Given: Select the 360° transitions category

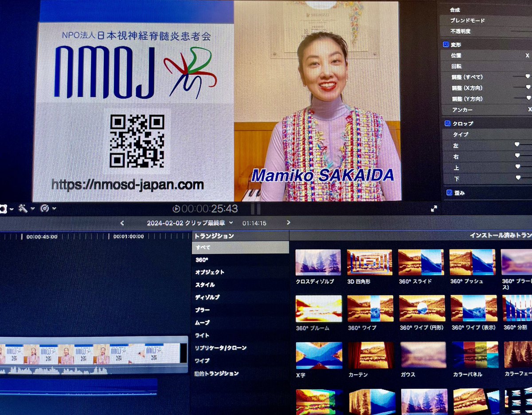Looking at the screenshot, I should [x=241, y=260].
